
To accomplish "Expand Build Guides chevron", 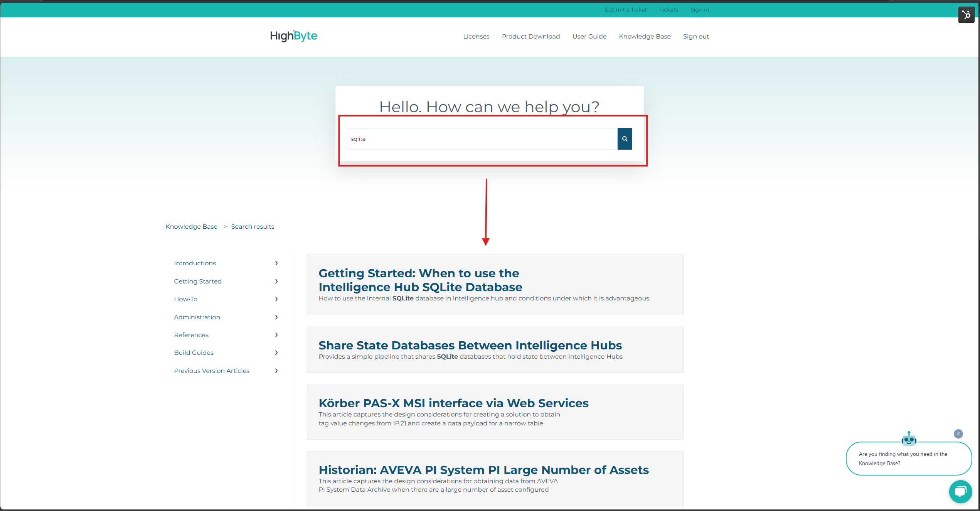I will (x=276, y=352).
